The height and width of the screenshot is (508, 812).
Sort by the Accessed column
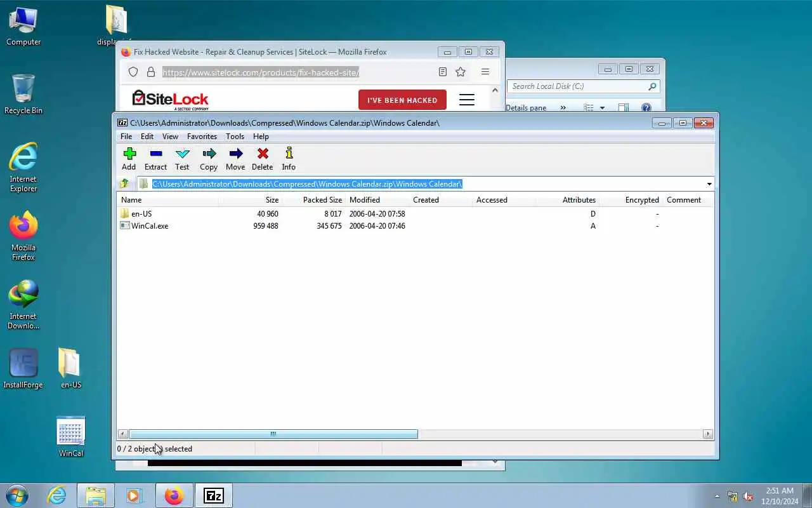coord(504,200)
